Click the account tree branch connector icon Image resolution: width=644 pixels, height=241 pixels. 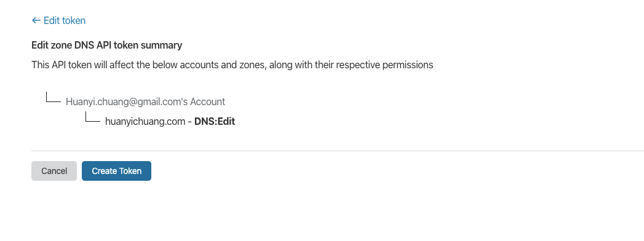tap(54, 97)
